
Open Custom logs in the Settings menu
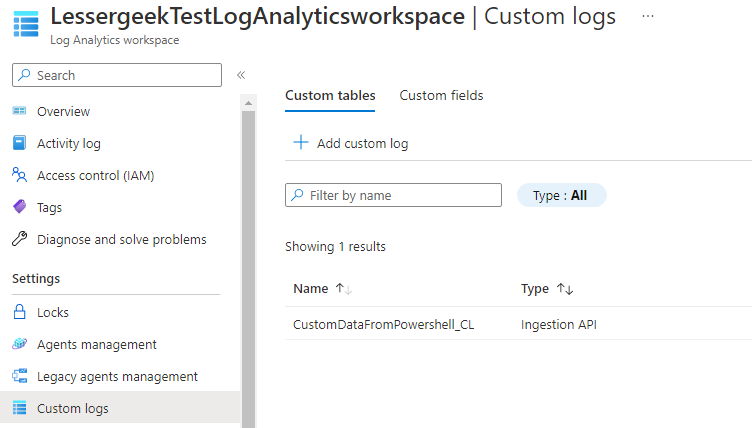(72, 408)
